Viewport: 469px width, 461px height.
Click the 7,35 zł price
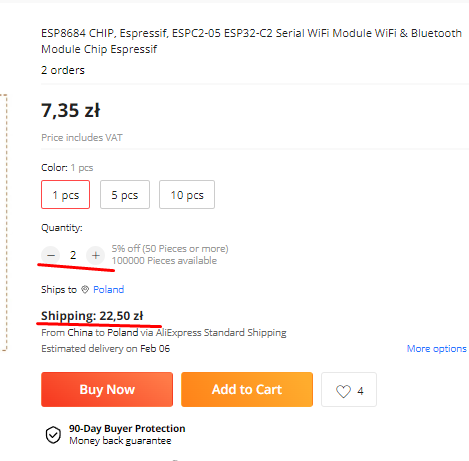tap(71, 110)
